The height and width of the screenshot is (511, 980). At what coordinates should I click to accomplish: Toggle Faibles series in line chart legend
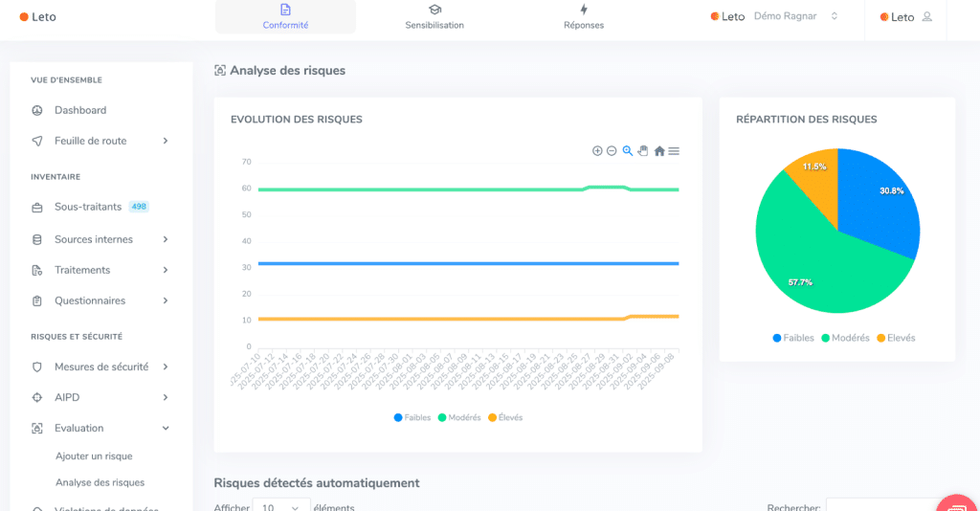pos(412,417)
